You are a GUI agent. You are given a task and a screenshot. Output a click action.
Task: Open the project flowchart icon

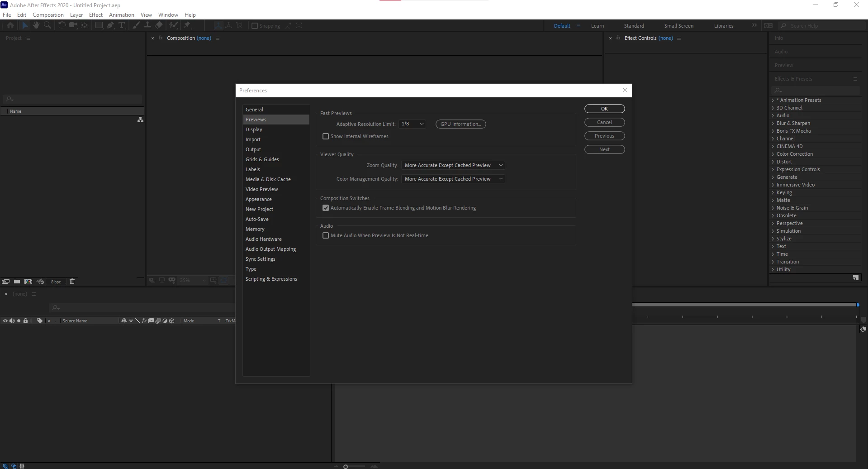click(140, 120)
